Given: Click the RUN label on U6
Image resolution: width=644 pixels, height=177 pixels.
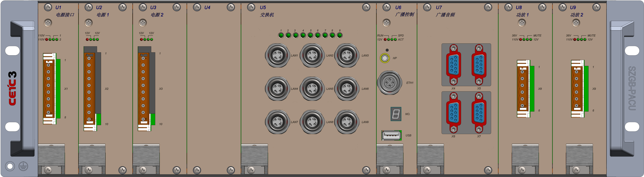Looking at the screenshot, I should coord(380,36).
